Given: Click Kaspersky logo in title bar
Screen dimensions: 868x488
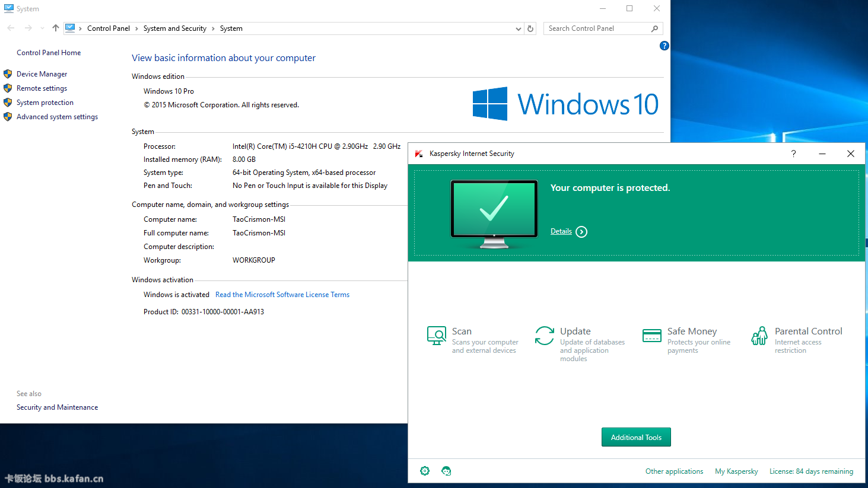Looking at the screenshot, I should 419,154.
